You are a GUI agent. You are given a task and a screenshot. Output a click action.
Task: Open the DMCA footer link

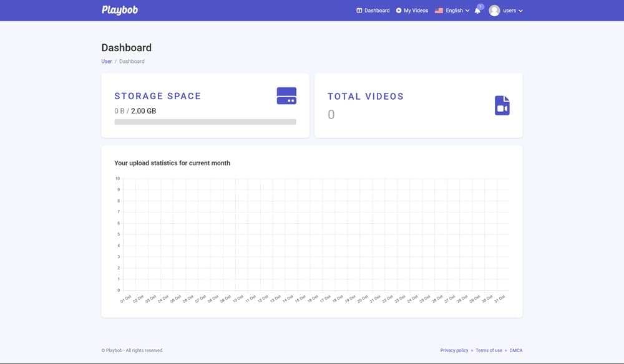516,350
